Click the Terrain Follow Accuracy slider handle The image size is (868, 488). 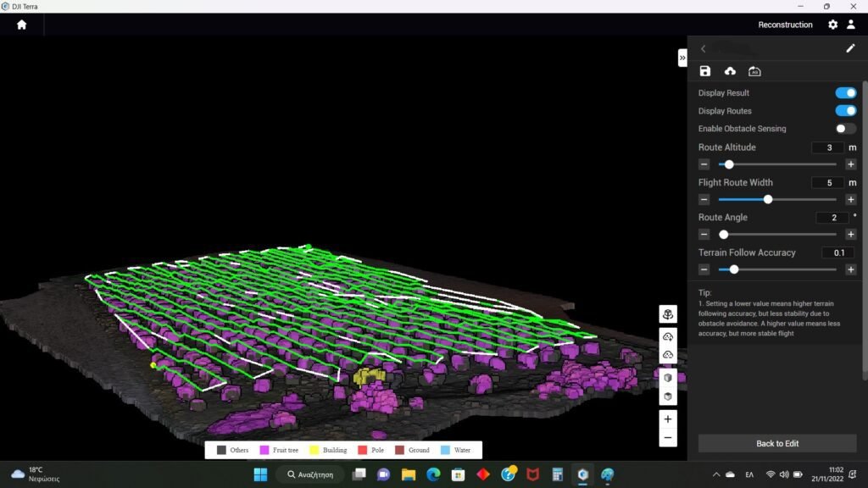tap(734, 269)
